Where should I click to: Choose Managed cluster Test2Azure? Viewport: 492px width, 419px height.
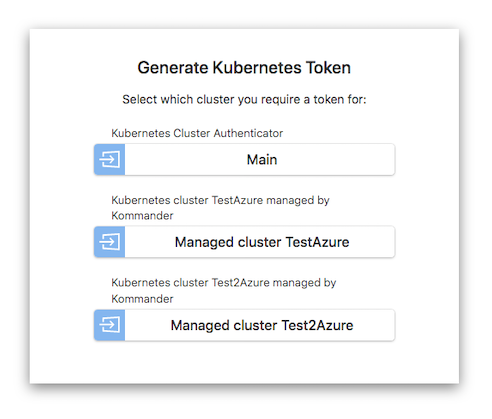point(244,325)
